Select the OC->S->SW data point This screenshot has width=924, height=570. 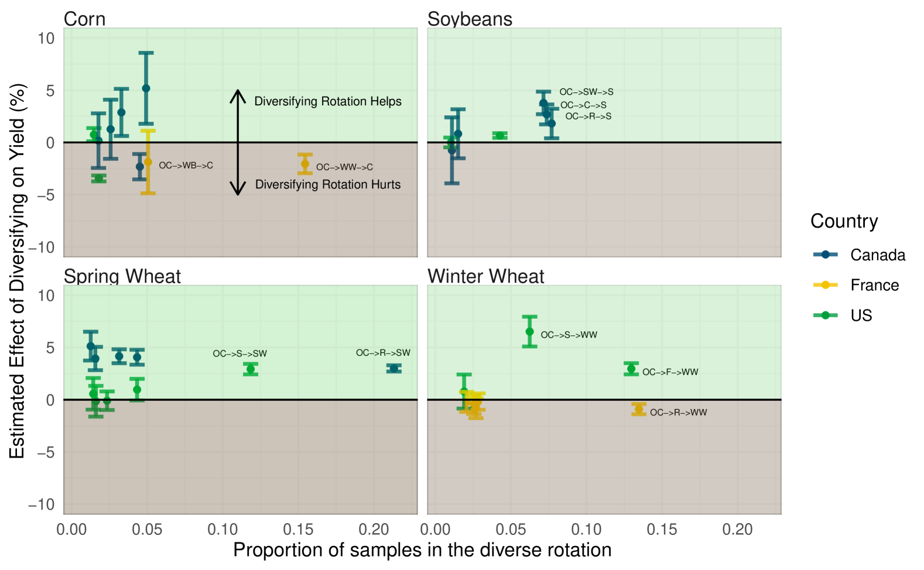(x=251, y=369)
